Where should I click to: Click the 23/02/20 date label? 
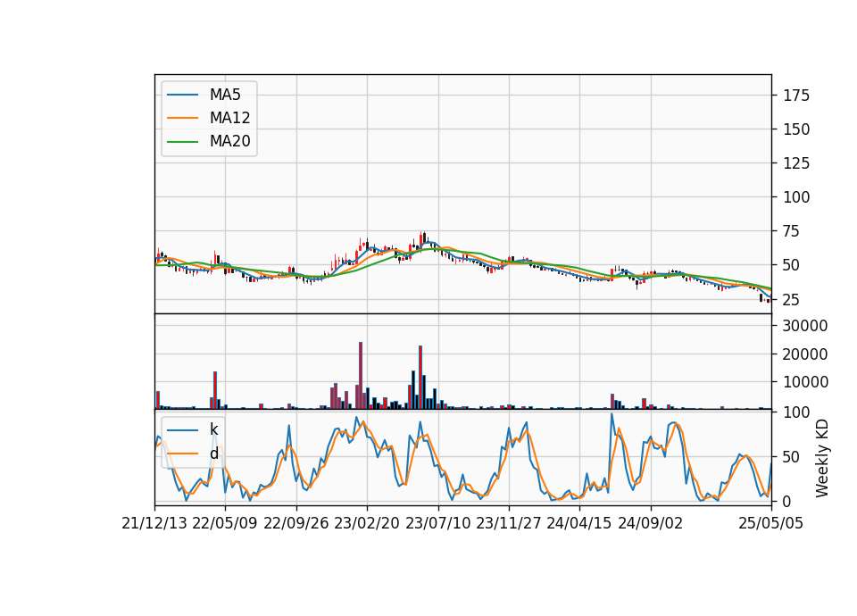point(367,523)
